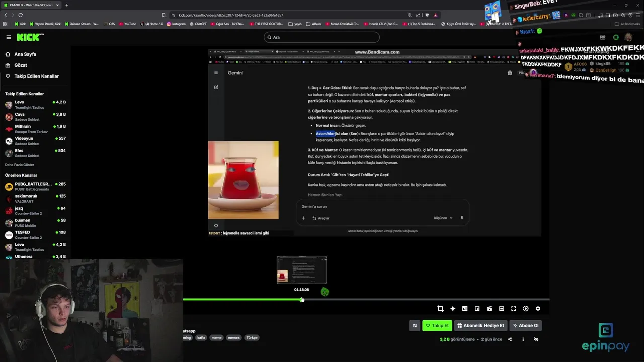The width and height of the screenshot is (644, 362).
Task: Open the busmen PUBG Mobile channel
Action: point(35,223)
